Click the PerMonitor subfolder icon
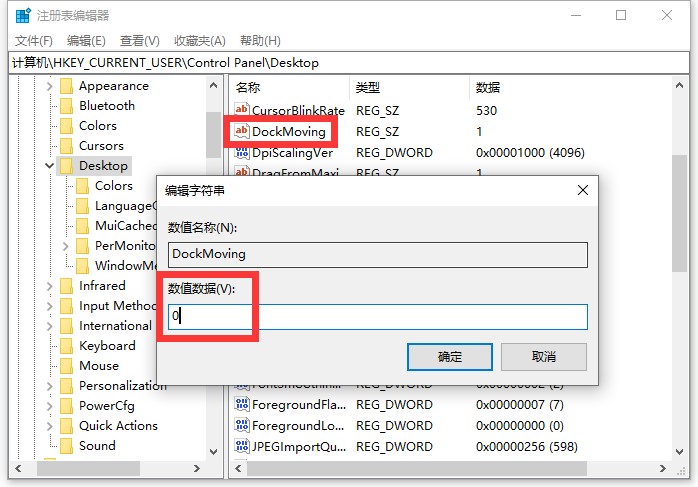The width and height of the screenshot is (698, 487). pyautogui.click(x=82, y=246)
